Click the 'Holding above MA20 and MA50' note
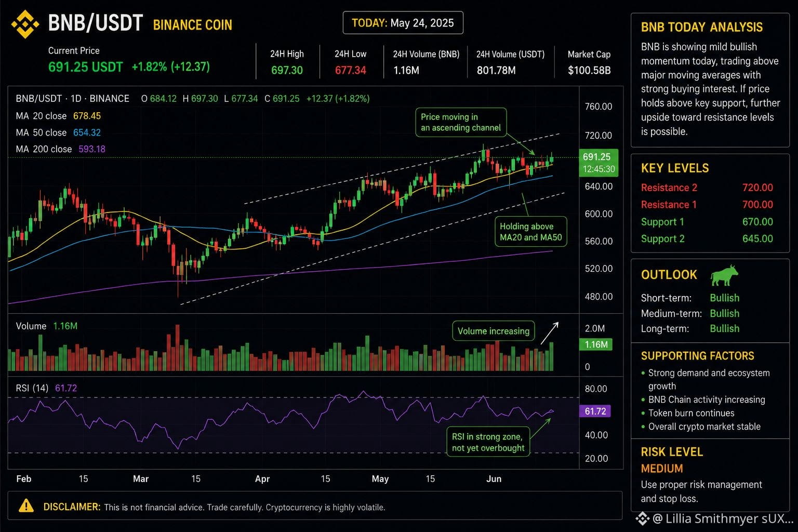 tap(530, 232)
